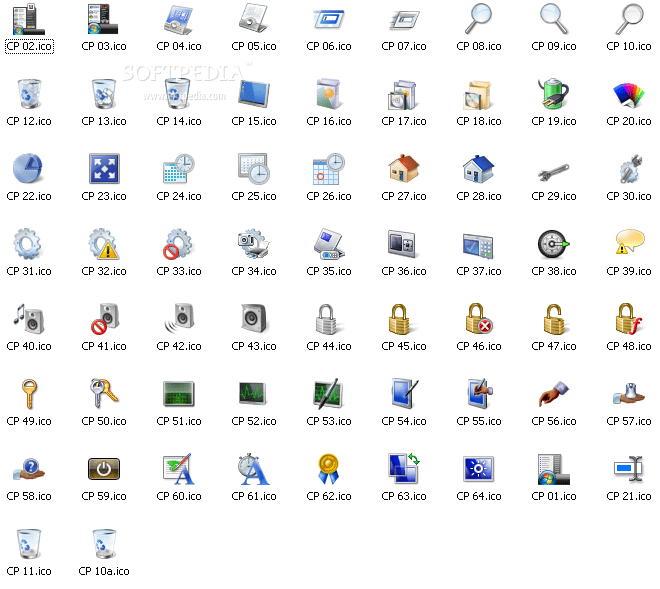Image resolution: width=660 pixels, height=589 pixels.
Task: Click the CP 04.ico laptop icon
Action: click(x=179, y=20)
